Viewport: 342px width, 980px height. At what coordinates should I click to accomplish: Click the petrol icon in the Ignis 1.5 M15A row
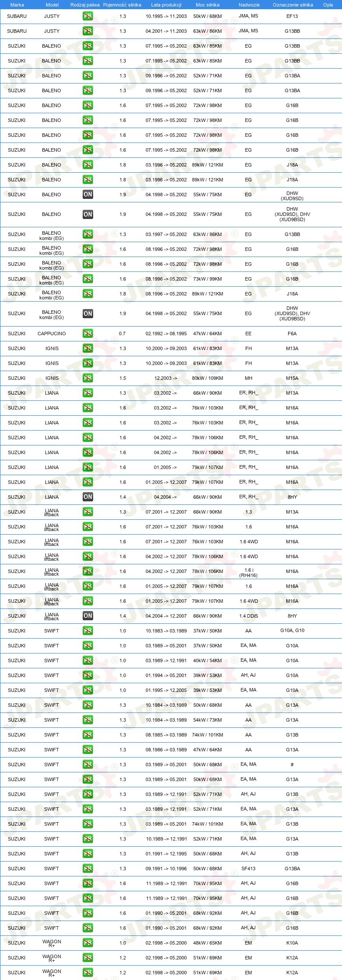coord(88,378)
